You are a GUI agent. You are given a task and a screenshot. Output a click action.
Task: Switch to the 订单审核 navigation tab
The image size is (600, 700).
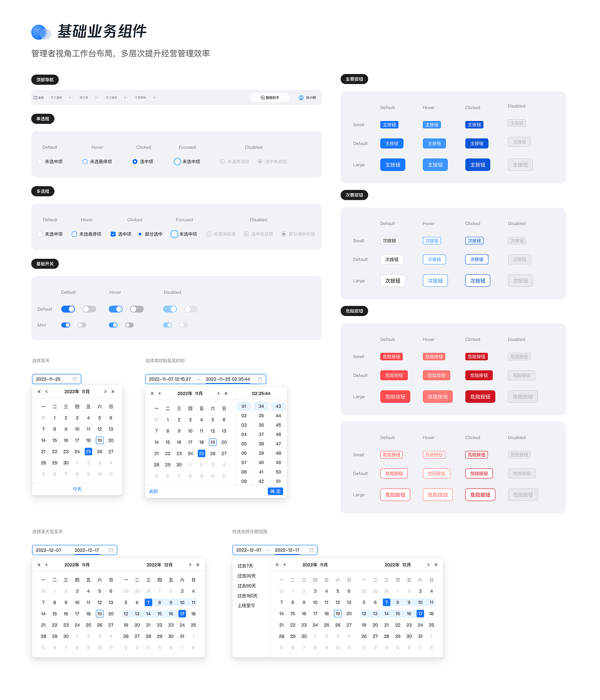click(140, 98)
